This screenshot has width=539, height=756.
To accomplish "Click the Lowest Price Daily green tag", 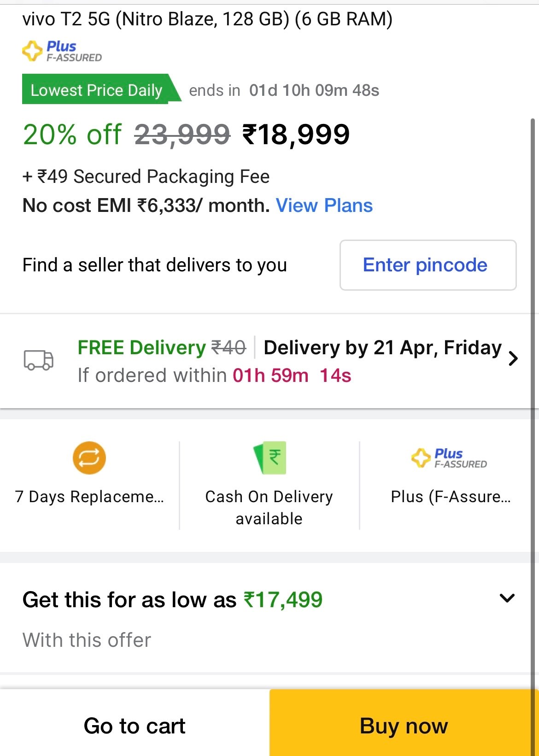I will coord(96,90).
